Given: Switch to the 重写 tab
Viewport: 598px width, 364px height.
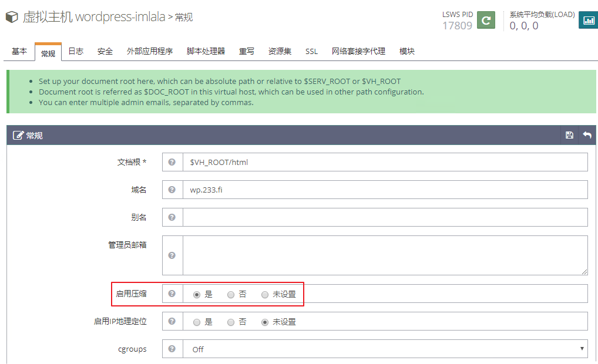Looking at the screenshot, I should pyautogui.click(x=246, y=51).
